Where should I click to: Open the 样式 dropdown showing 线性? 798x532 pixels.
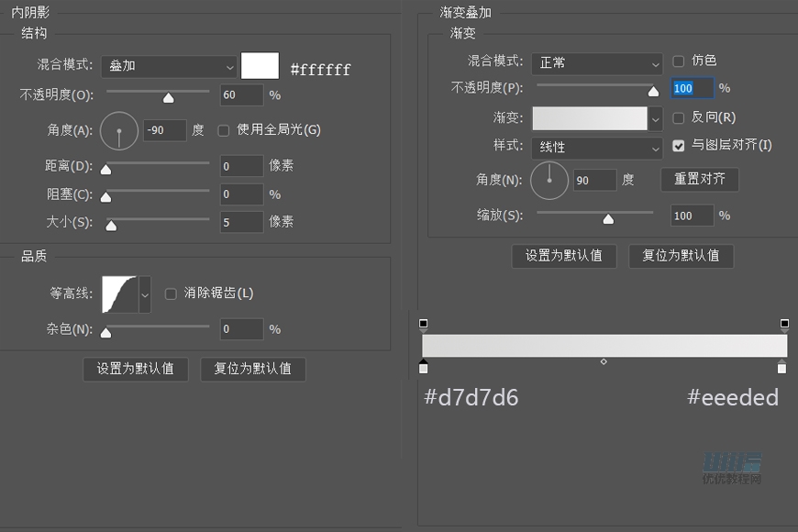coord(596,148)
